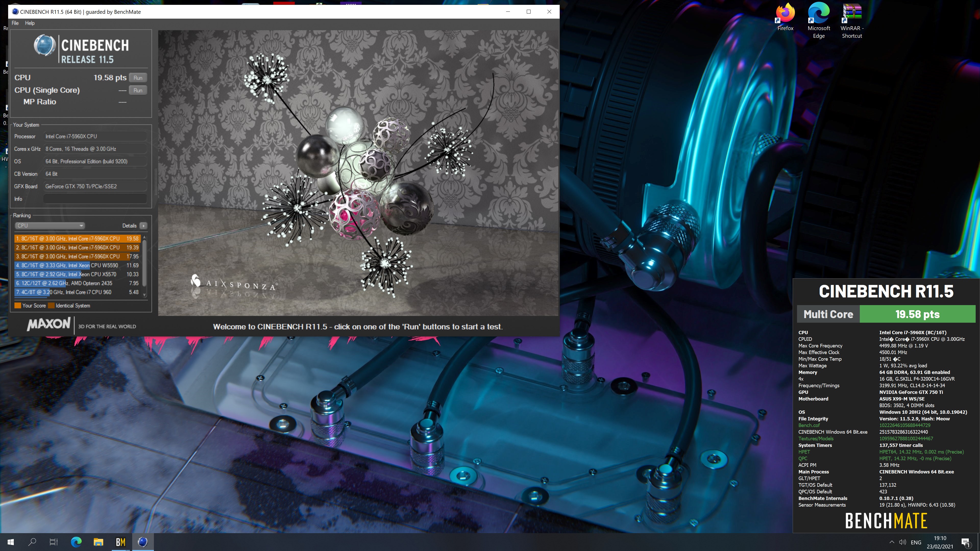Viewport: 980px width, 551px height.
Task: Open the volume control in tray
Action: (x=902, y=542)
